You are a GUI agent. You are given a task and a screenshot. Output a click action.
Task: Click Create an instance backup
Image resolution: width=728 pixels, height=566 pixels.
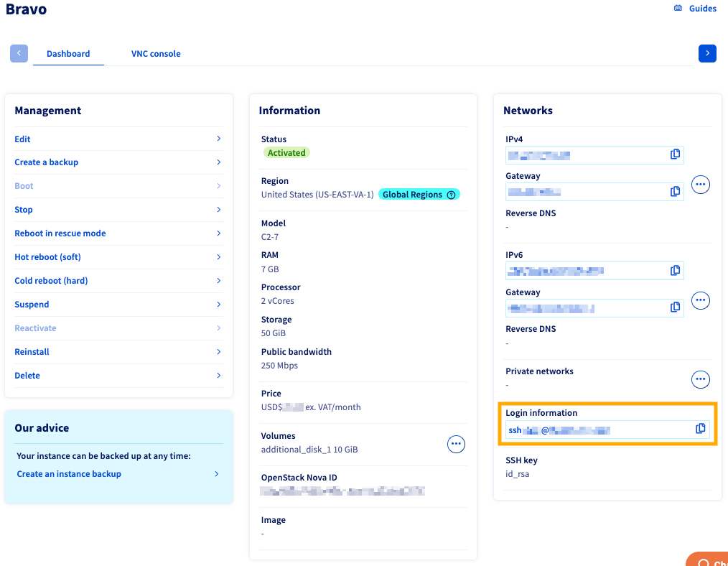click(x=67, y=473)
